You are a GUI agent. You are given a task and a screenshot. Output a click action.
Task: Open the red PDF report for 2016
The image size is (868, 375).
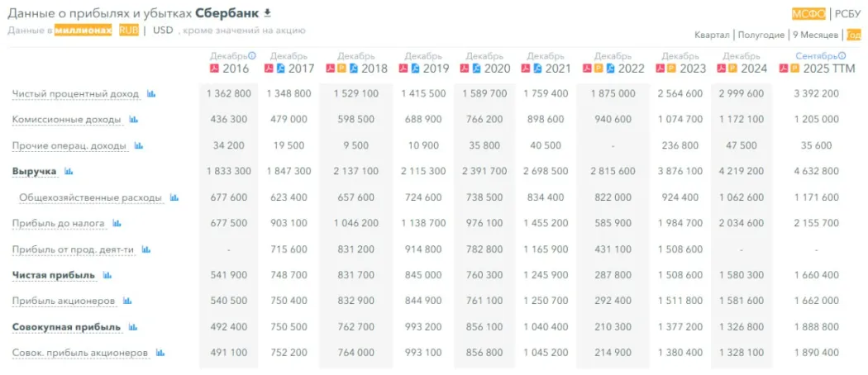pyautogui.click(x=215, y=69)
